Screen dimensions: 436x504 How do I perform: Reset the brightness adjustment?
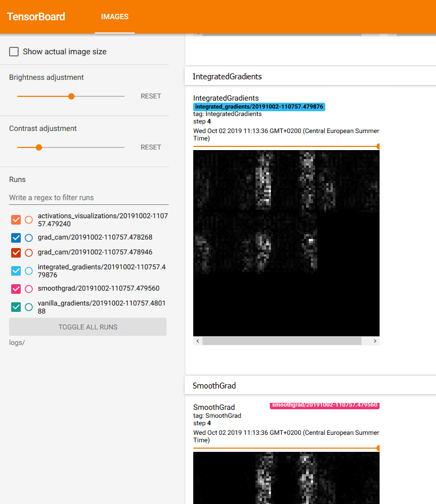(151, 96)
